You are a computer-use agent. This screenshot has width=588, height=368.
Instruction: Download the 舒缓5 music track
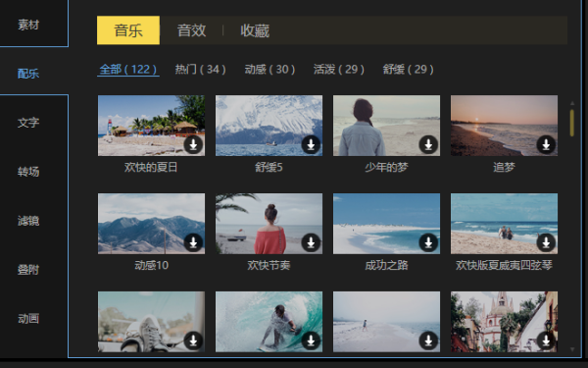point(311,144)
